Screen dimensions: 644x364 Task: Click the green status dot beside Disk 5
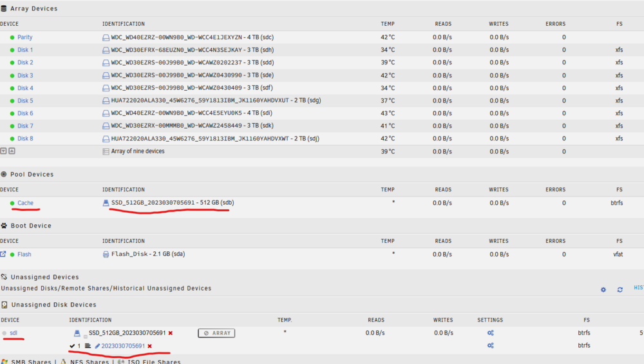click(12, 101)
